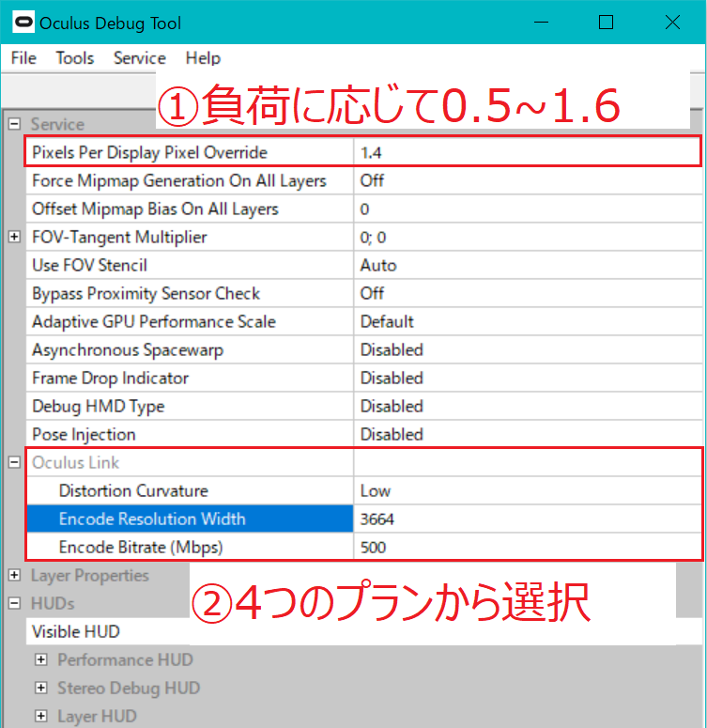
Task: Change the Debug HMD Type value Disabled
Action: click(x=528, y=406)
